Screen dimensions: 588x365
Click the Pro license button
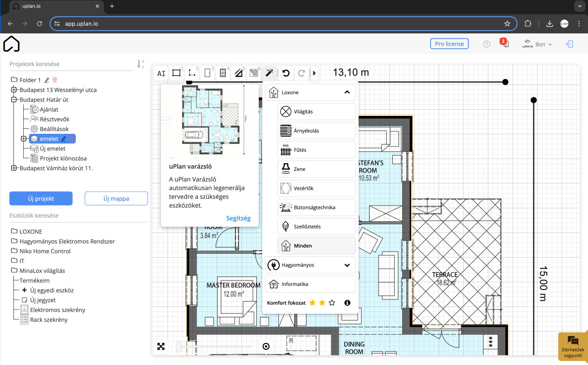click(449, 44)
